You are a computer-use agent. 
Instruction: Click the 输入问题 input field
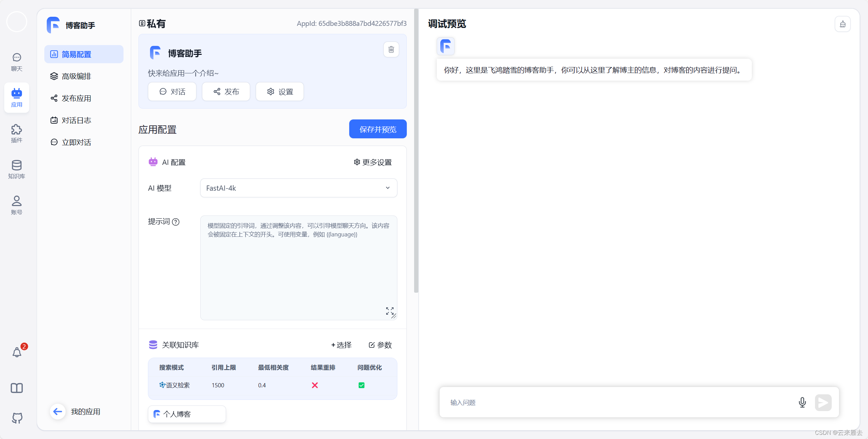pyautogui.click(x=593, y=402)
